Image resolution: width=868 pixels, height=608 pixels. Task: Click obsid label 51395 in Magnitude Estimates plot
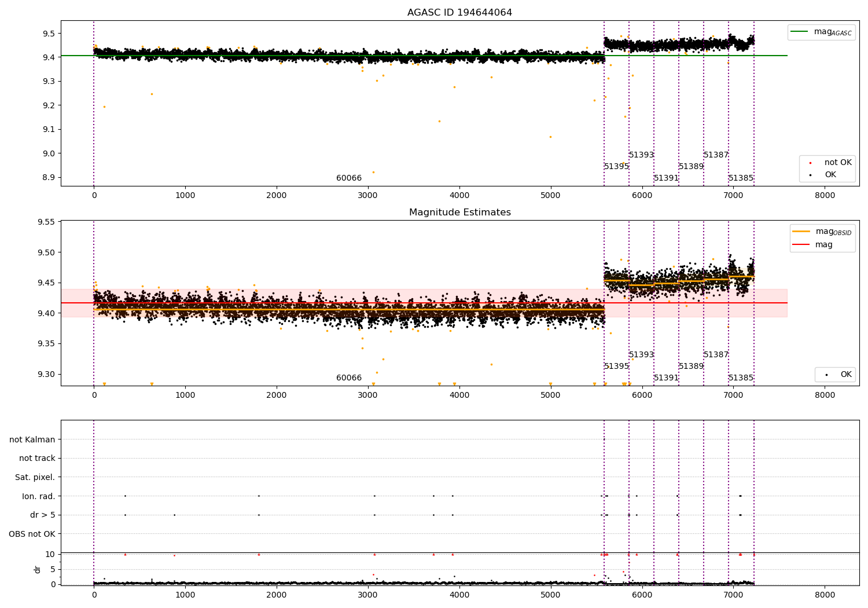(x=616, y=367)
